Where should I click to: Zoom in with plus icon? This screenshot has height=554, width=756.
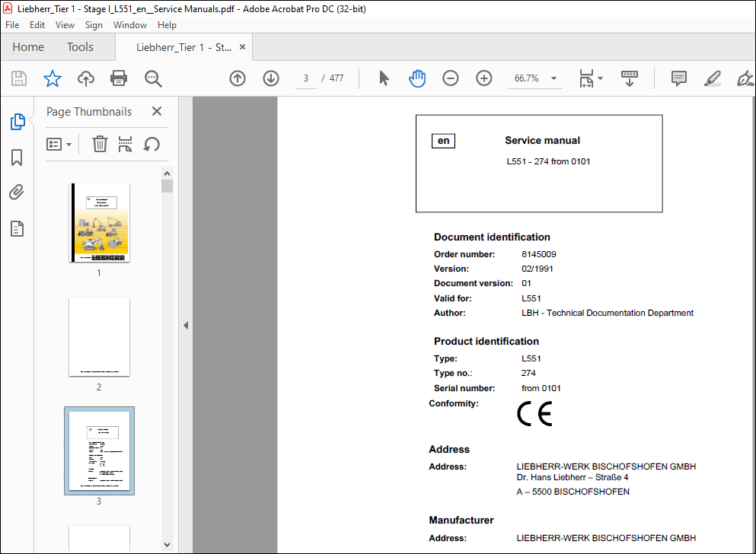coord(483,78)
